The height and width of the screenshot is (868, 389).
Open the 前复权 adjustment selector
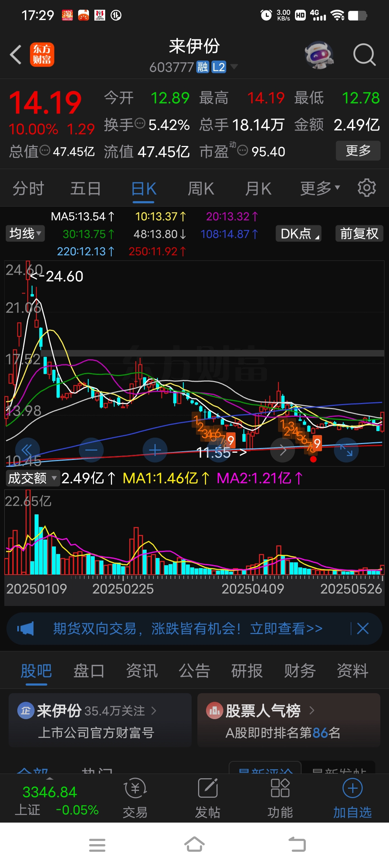click(359, 234)
